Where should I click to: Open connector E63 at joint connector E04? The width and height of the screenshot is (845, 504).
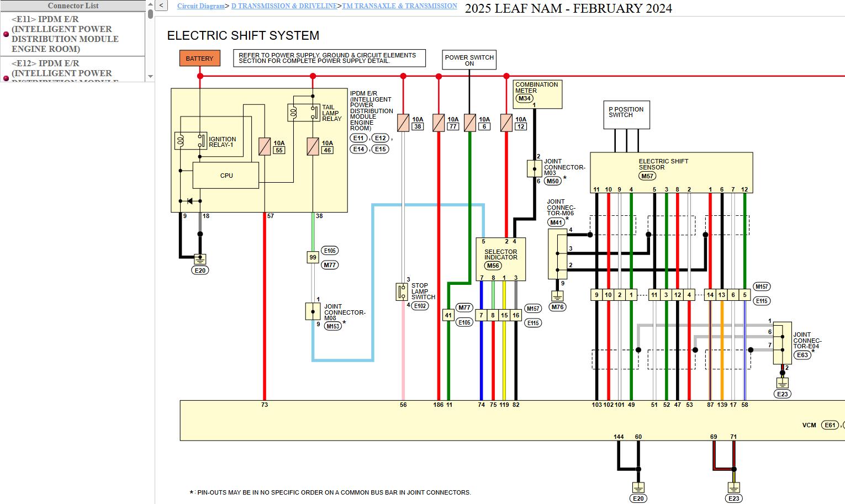pos(802,355)
